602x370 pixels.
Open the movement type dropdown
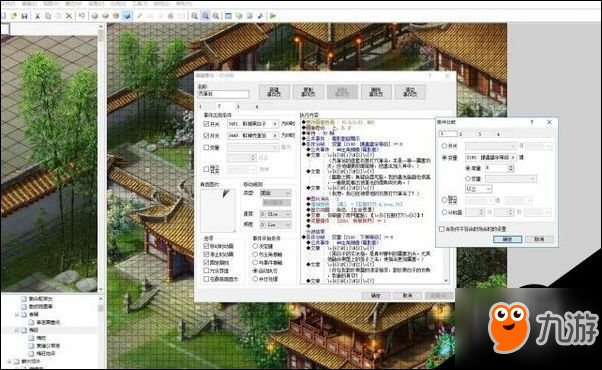[275, 193]
